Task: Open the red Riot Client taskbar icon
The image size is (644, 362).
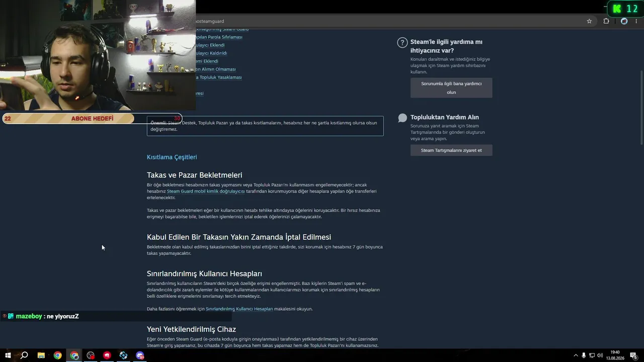Action: click(107, 355)
